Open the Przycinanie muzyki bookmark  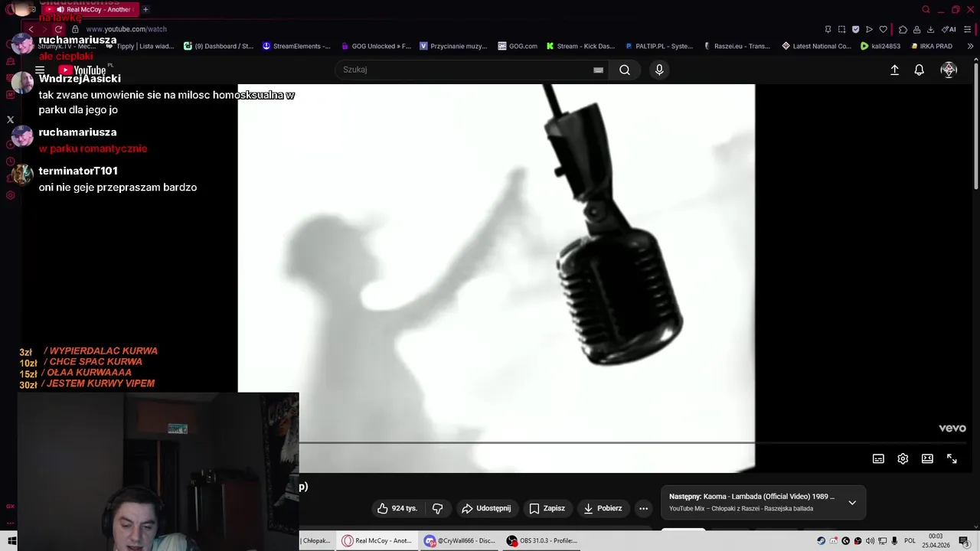point(453,46)
